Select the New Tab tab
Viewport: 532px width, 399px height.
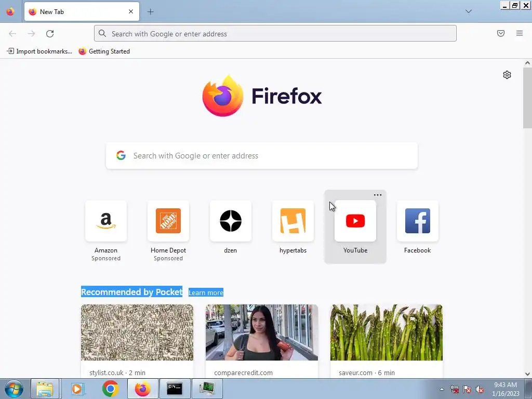click(82, 11)
